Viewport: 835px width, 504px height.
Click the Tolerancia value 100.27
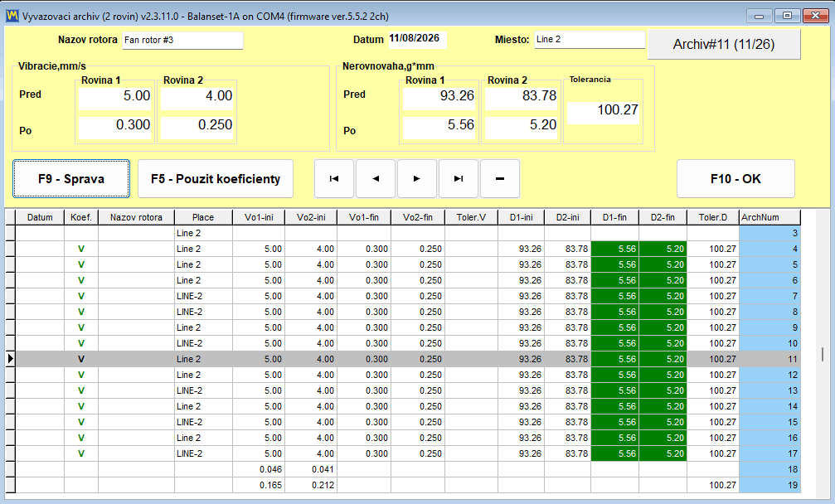604,112
